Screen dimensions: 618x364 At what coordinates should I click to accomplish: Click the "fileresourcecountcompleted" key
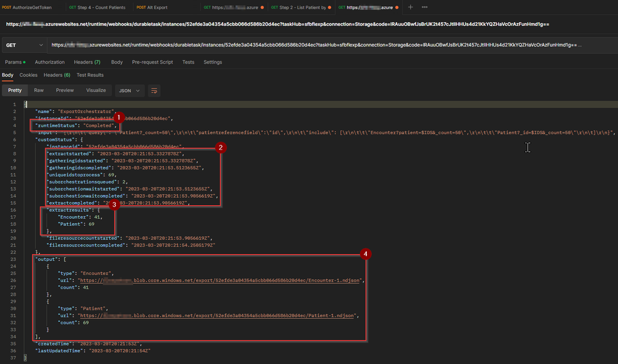(86, 245)
